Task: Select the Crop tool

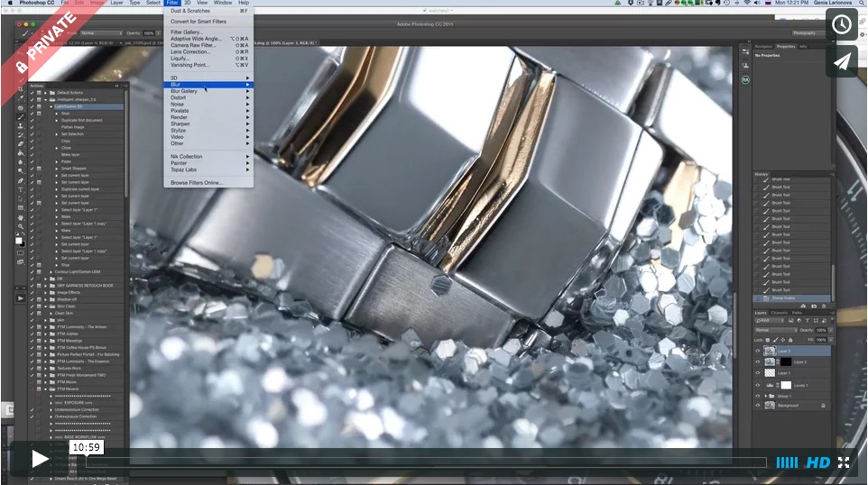Action: (x=21, y=89)
